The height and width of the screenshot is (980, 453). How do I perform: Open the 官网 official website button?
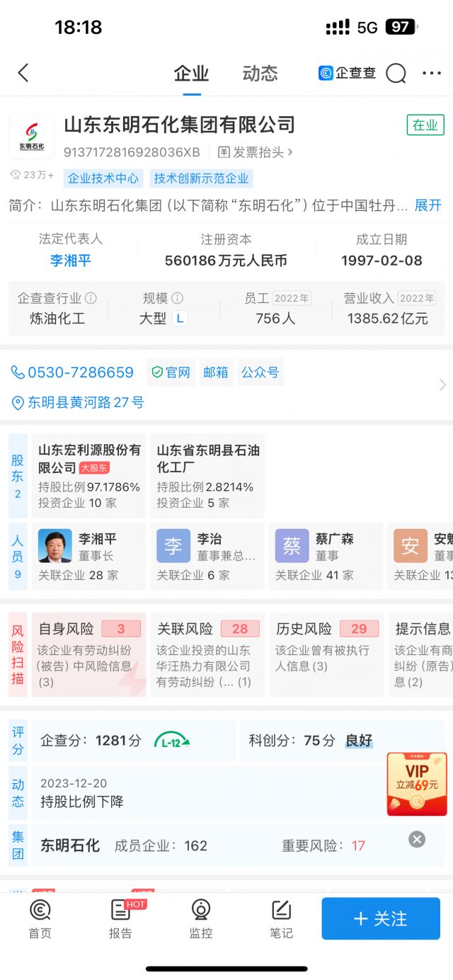click(171, 372)
